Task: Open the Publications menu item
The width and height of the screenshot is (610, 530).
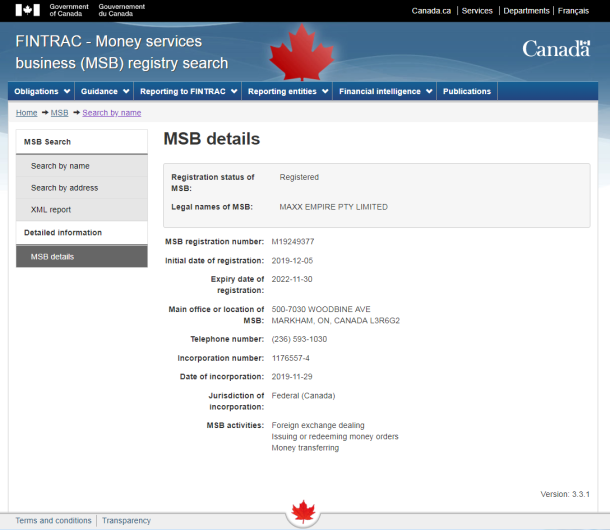Action: pyautogui.click(x=467, y=91)
